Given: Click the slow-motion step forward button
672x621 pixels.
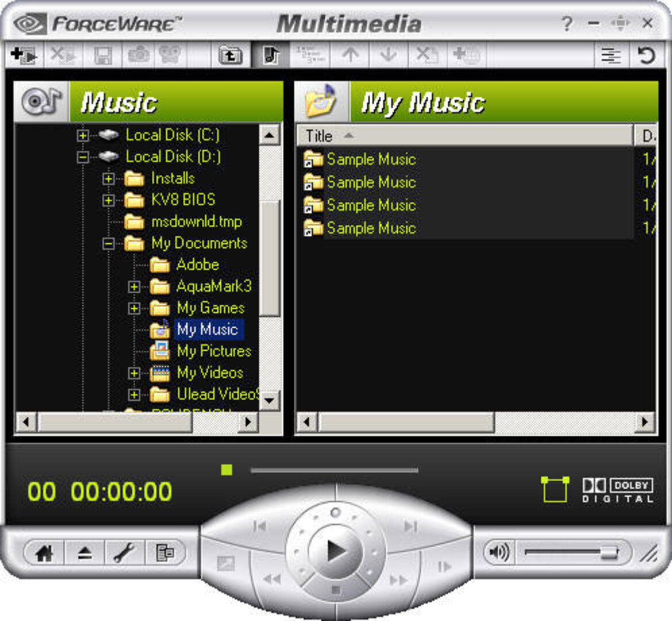Looking at the screenshot, I should 444,566.
